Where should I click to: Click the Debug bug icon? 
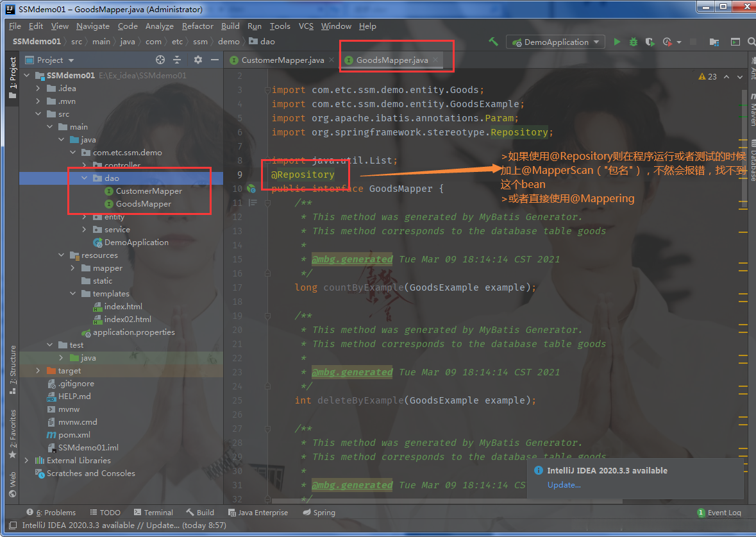[633, 42]
